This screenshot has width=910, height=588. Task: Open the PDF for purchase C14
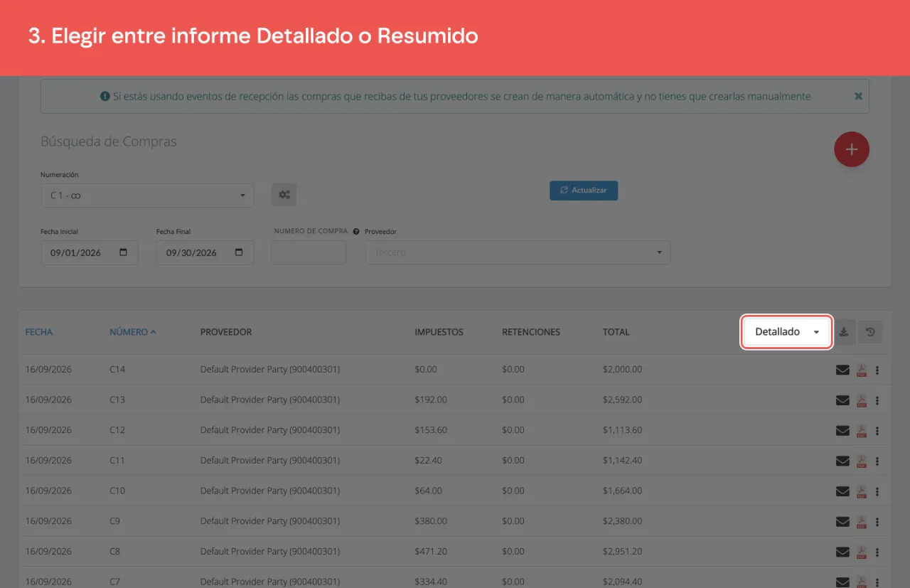point(861,370)
